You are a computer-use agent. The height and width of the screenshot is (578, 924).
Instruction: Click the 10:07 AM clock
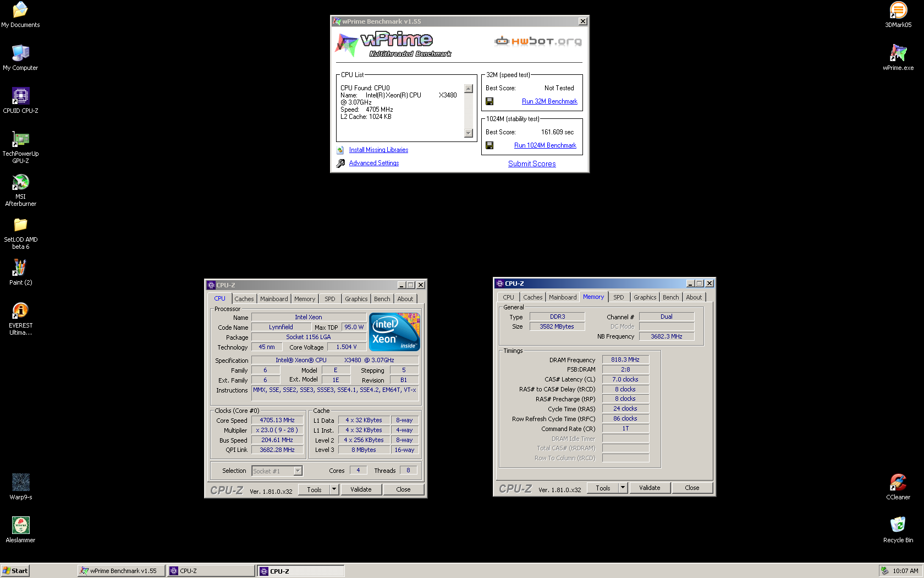coord(905,571)
